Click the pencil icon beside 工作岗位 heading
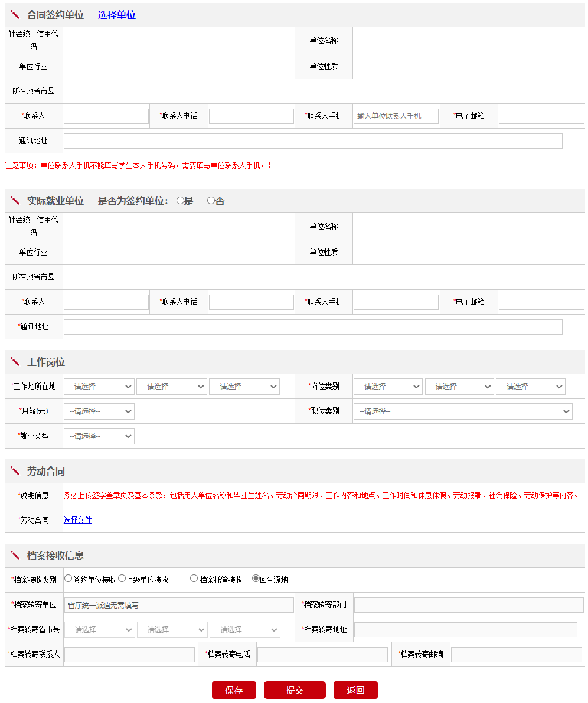Viewport: 588px width, 703px height. point(15,362)
